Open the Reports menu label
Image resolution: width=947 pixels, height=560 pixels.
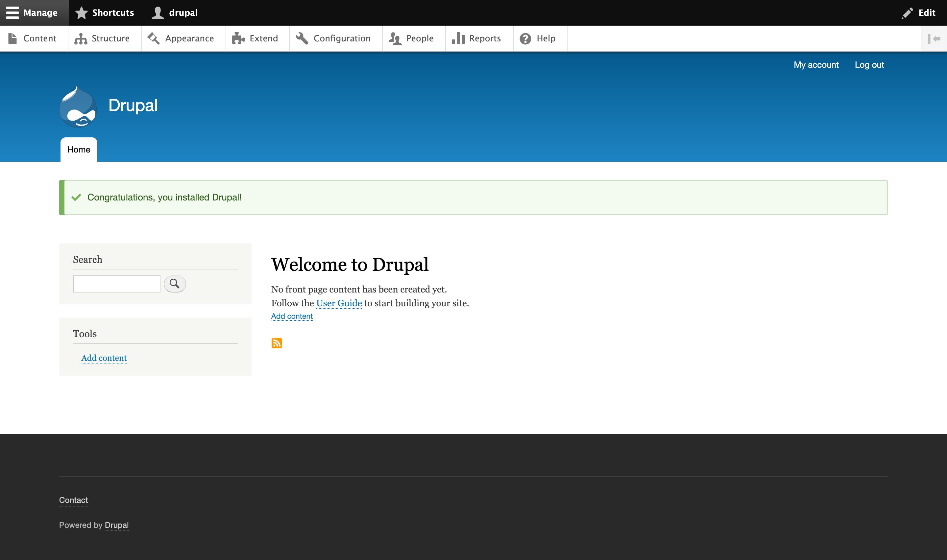pos(485,38)
